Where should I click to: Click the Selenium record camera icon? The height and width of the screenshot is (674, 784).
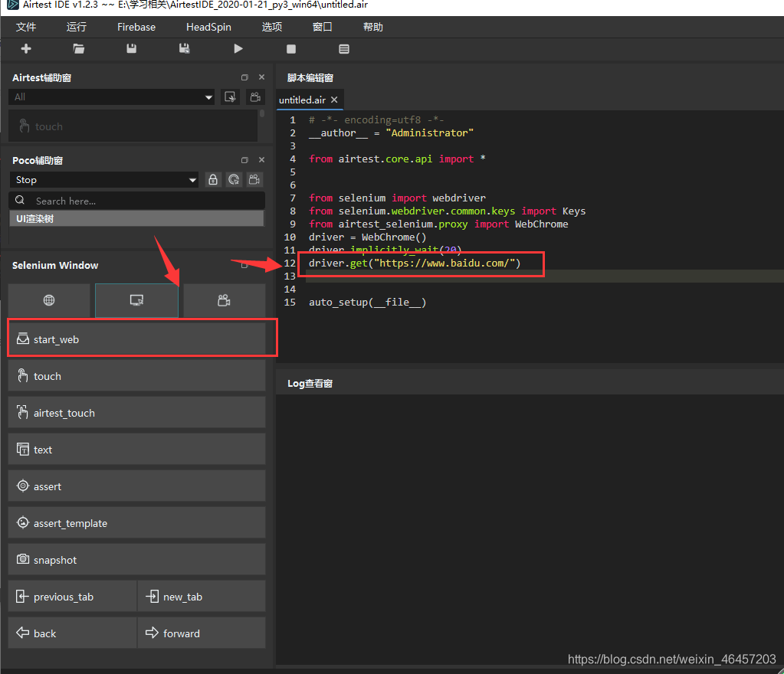[x=224, y=300]
